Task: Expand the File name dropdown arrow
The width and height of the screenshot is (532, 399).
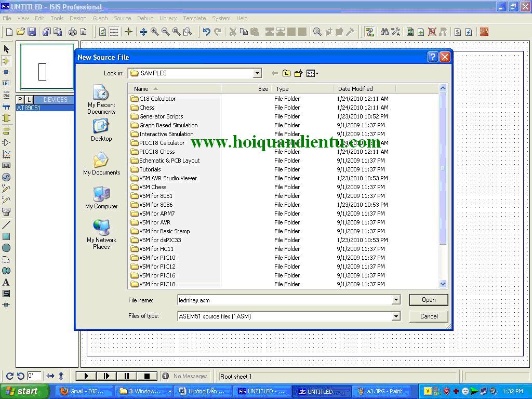Action: click(396, 300)
